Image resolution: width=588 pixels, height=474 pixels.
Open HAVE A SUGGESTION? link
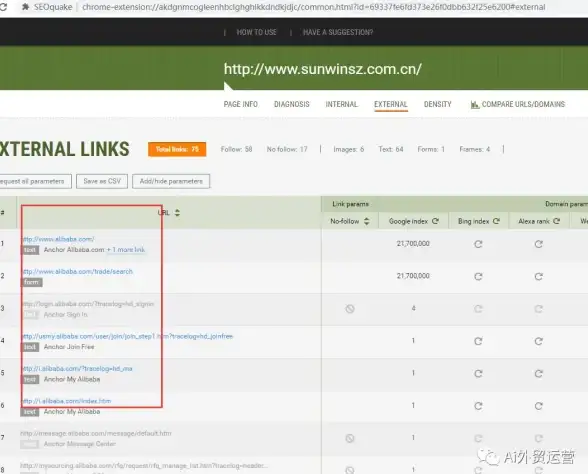pyautogui.click(x=338, y=32)
